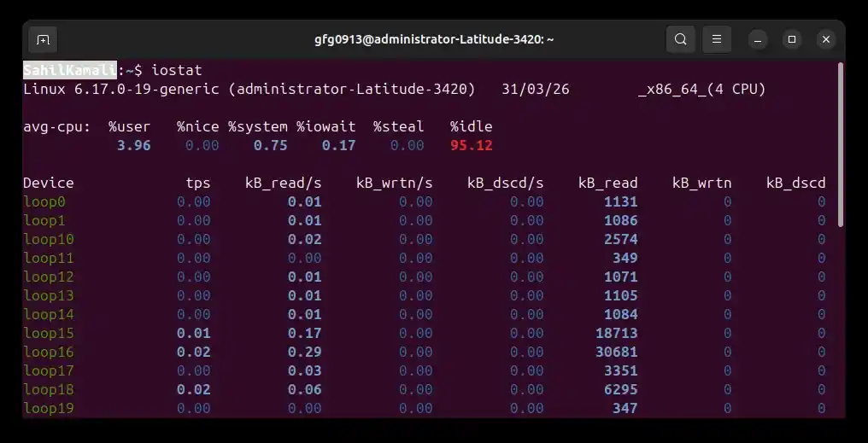Click the window title gfg0913@administrator-Latitude-3420

(x=434, y=40)
